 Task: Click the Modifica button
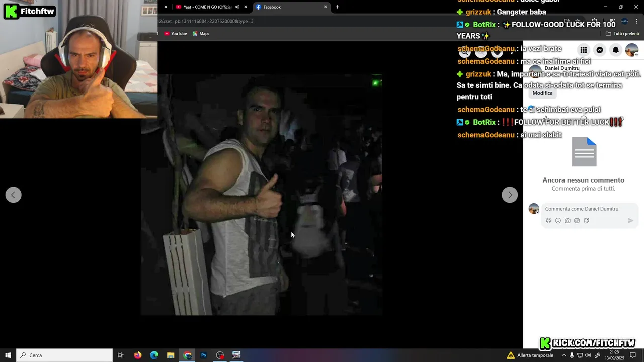pos(542,93)
